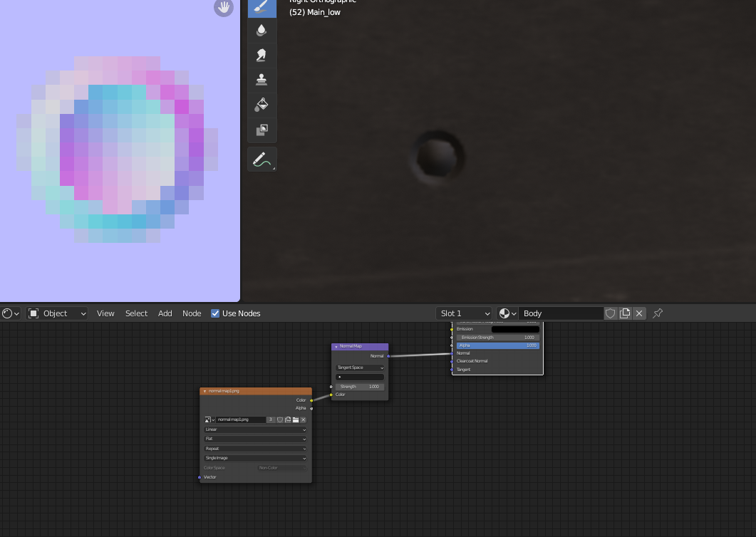Select the Soften brush tool
This screenshot has height=537, width=756.
click(x=262, y=30)
